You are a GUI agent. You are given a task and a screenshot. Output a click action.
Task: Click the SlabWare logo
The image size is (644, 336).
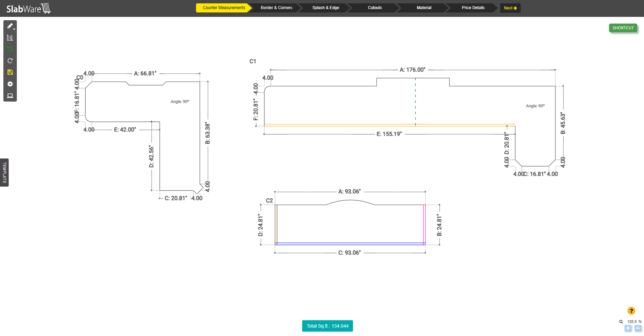point(29,9)
